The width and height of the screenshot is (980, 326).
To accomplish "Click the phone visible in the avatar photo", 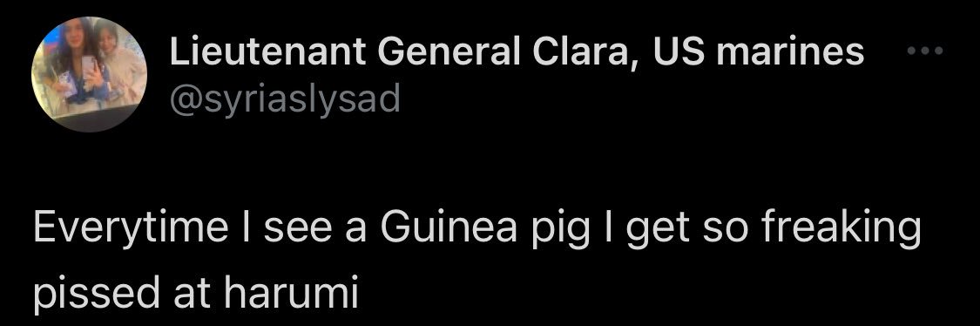I will tap(90, 68).
